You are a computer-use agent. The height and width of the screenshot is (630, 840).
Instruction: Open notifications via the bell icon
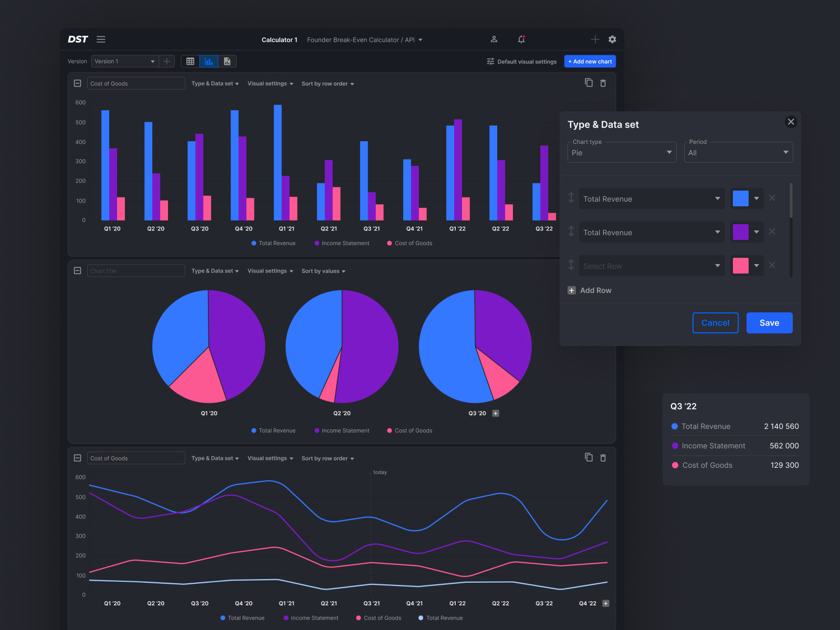coord(521,39)
